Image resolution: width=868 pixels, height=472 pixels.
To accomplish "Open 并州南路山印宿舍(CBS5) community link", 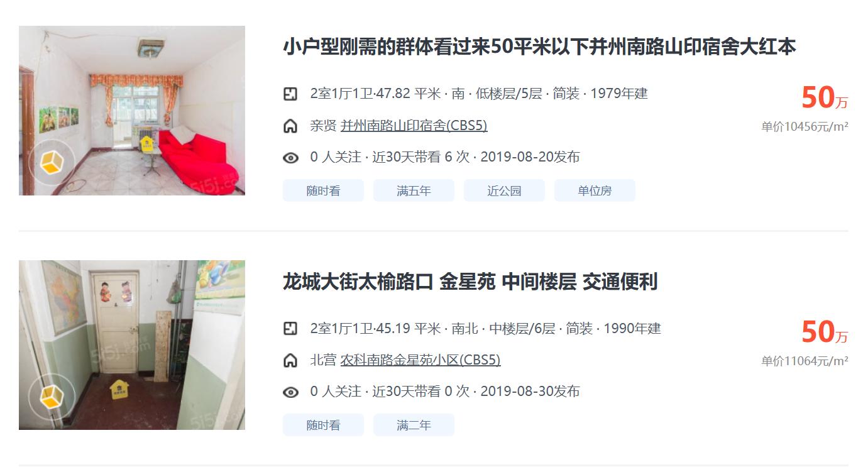I will pos(414,126).
